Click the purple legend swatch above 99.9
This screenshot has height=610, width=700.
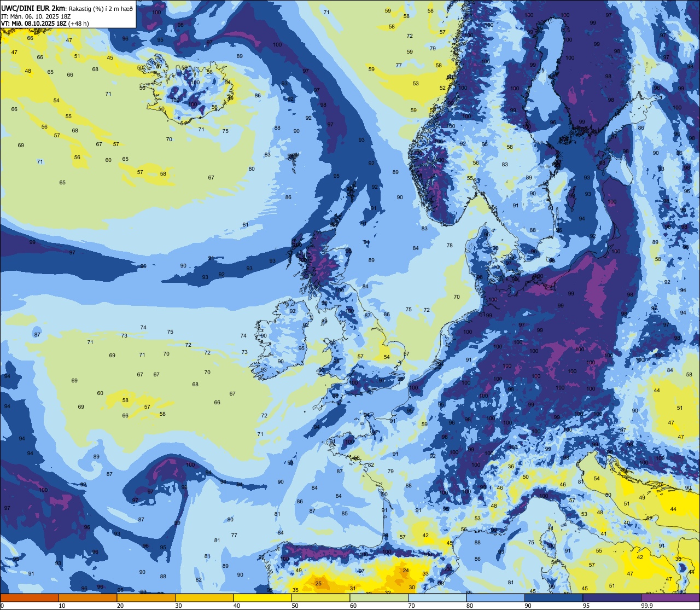pos(670,597)
